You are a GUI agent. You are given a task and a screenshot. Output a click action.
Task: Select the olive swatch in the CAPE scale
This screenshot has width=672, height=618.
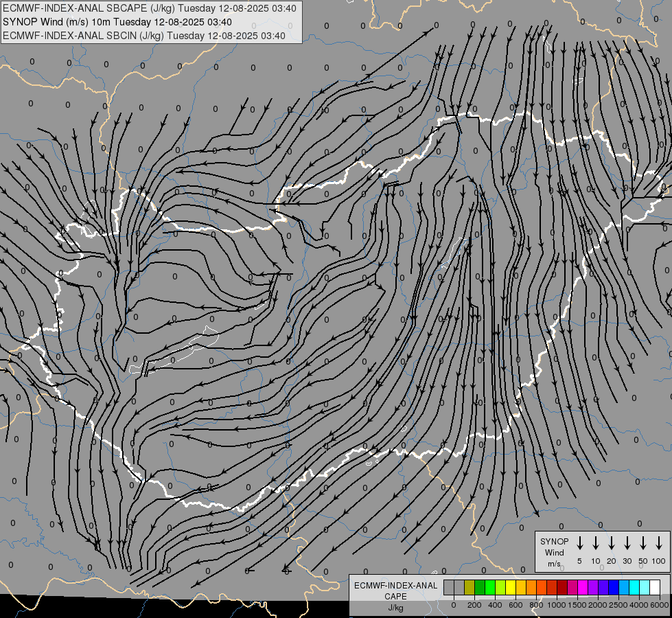point(470,587)
